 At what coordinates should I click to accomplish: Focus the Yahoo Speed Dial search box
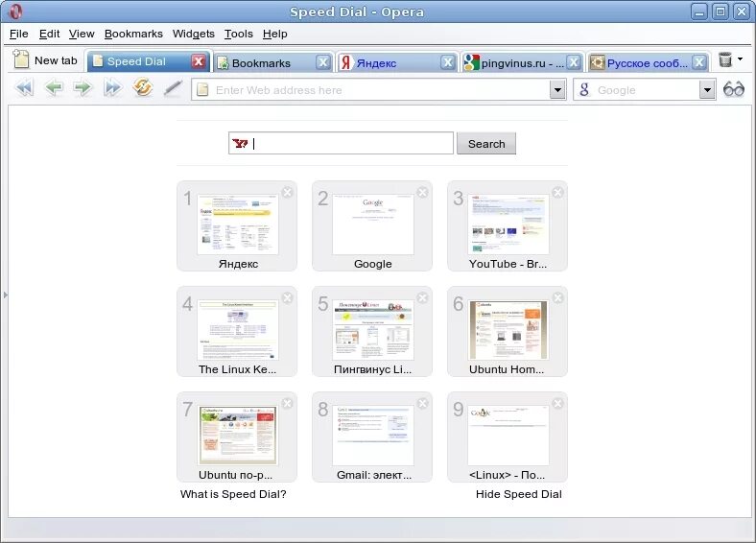coord(341,143)
